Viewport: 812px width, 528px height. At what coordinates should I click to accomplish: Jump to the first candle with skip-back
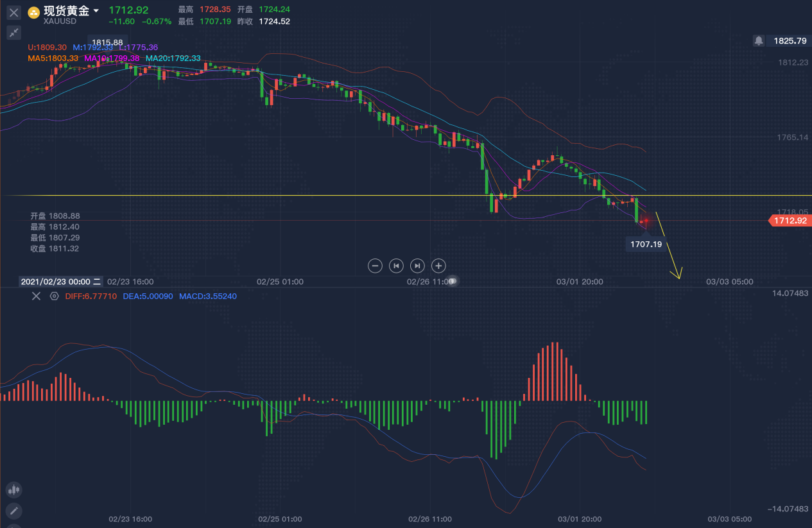397,266
